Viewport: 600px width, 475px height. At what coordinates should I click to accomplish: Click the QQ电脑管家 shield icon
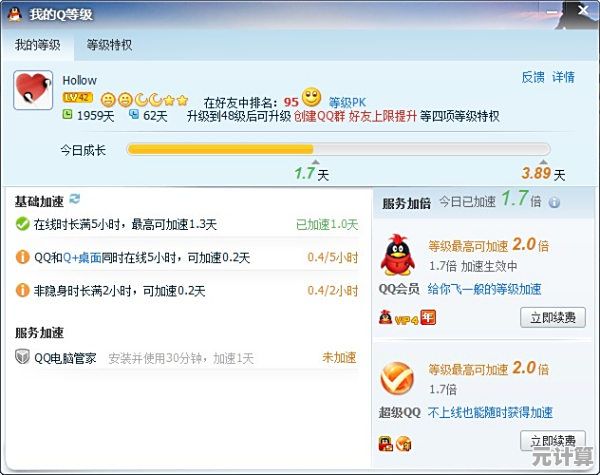22,357
